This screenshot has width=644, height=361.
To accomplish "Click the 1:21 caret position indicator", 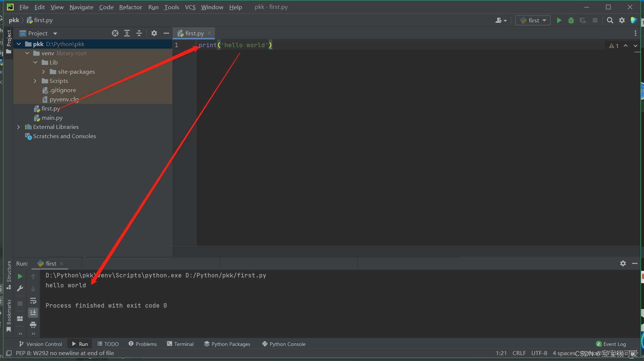I will click(x=501, y=353).
